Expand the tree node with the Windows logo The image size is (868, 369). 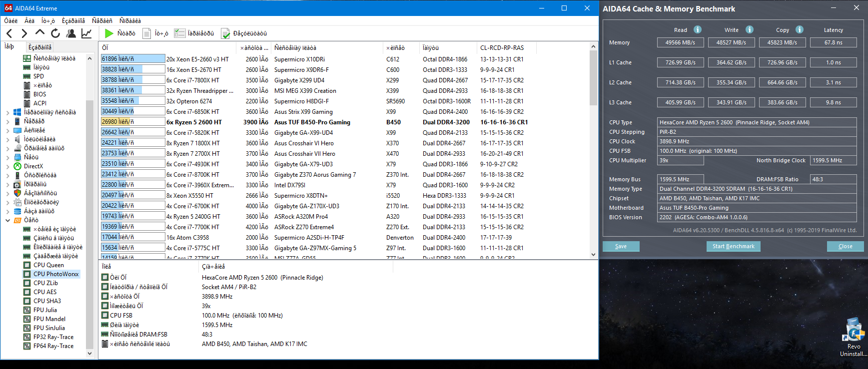[x=7, y=112]
